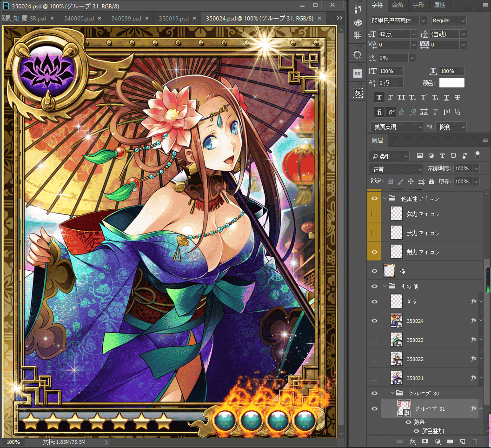This screenshot has height=448, width=491.
Task: Collapse the その他 layer group
Action: 385,286
